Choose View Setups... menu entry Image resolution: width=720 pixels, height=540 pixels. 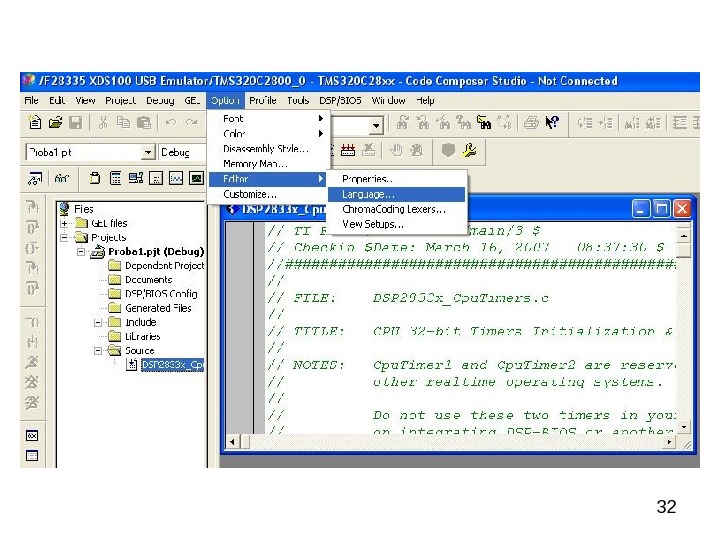397,225
